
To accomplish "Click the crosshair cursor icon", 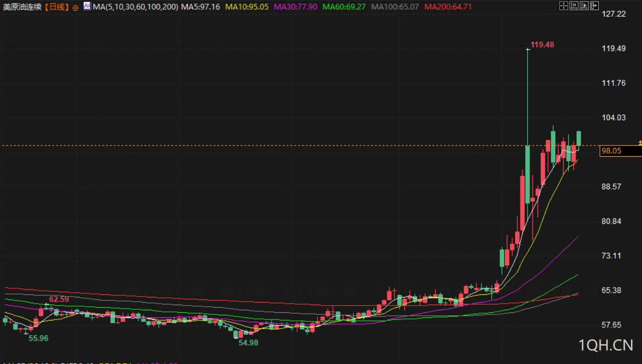I will click(564, 6).
